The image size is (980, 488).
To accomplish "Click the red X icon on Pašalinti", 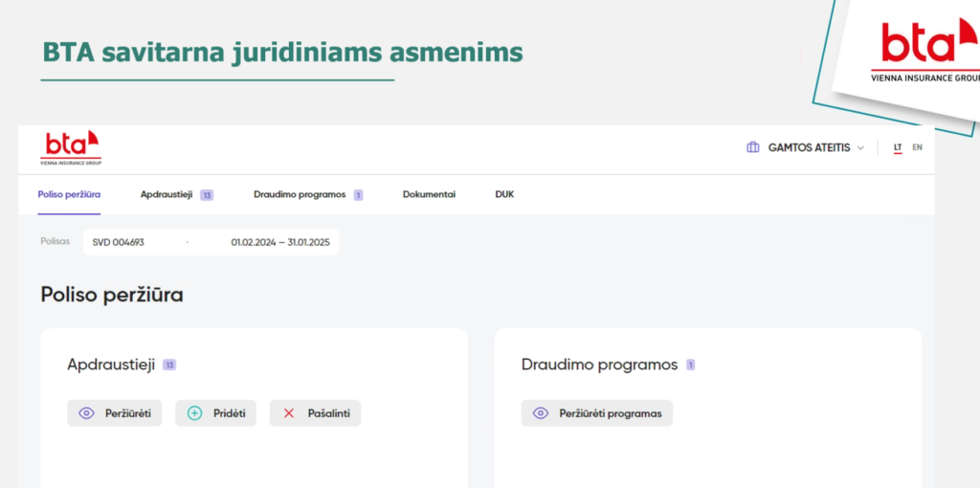I will (x=289, y=413).
